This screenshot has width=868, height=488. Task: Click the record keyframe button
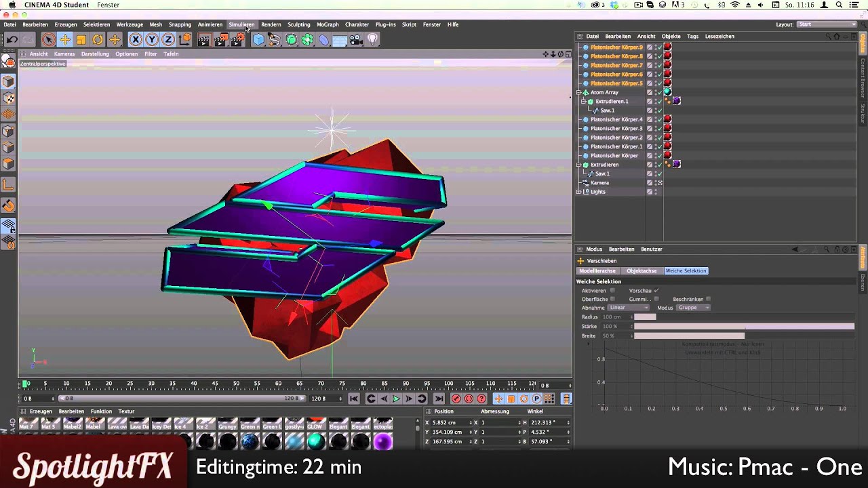coord(456,399)
